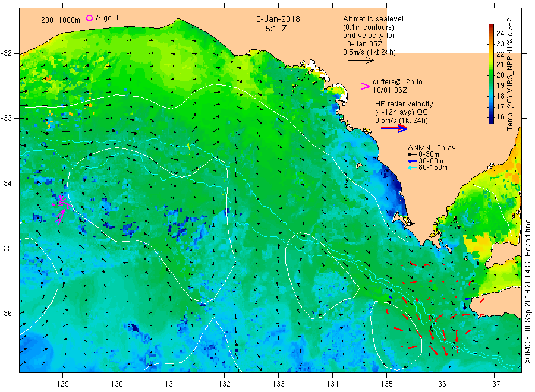Click the 137 longitude axis label

pyautogui.click(x=494, y=384)
